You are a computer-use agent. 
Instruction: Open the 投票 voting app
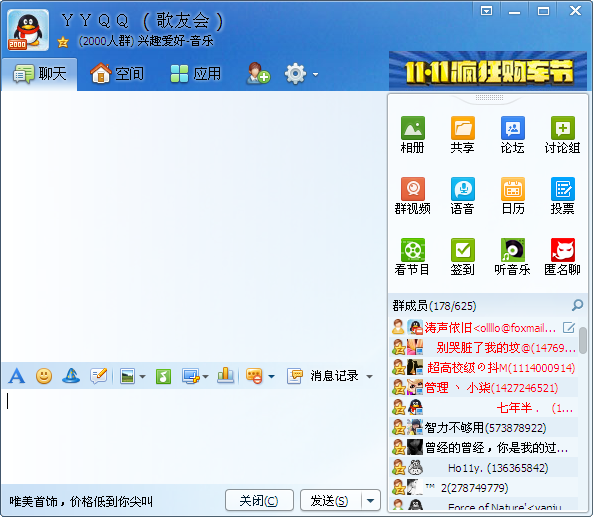[x=562, y=196]
